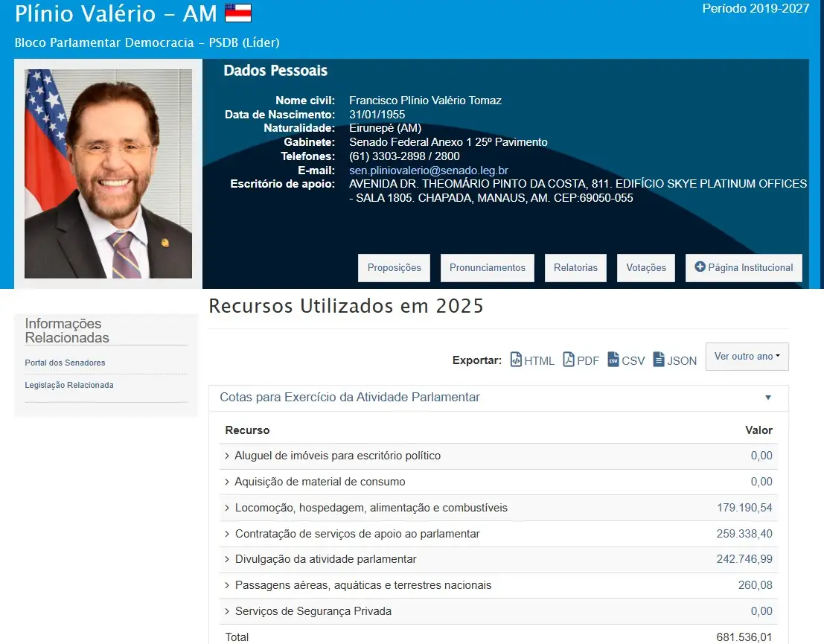Open the Proposições button

[394, 268]
